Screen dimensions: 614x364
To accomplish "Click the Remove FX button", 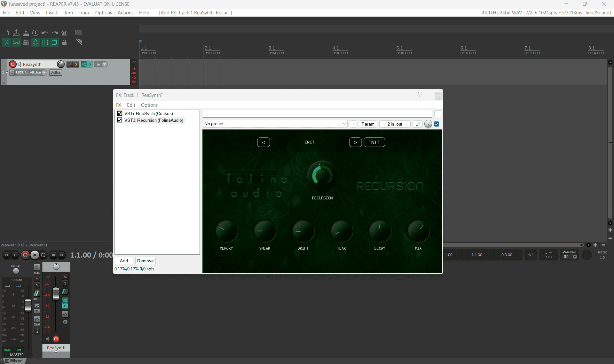I will 146,261.
